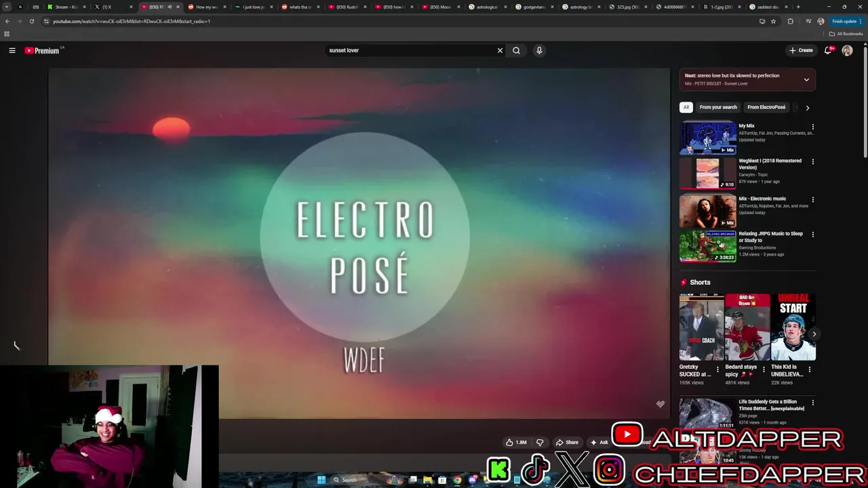868x488 pixels.
Task: Clear the 'sunset lover' search text
Action: pos(500,50)
